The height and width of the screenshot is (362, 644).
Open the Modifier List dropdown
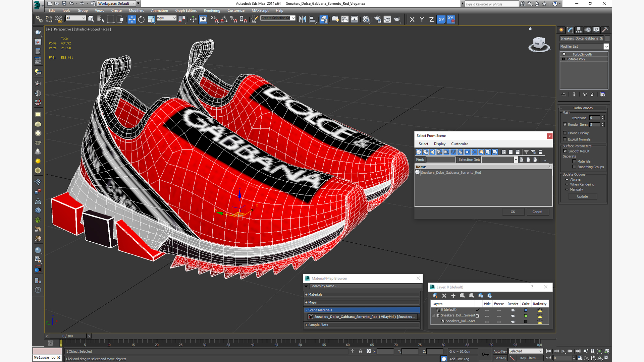click(x=584, y=47)
